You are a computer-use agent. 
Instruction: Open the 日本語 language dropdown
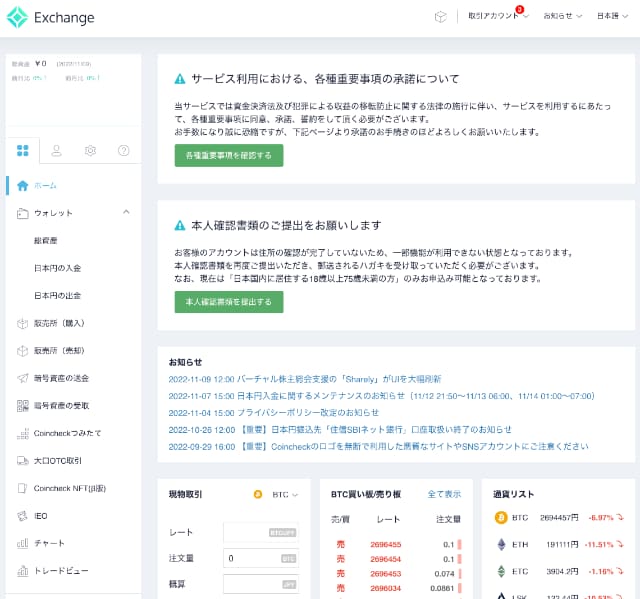pos(612,16)
